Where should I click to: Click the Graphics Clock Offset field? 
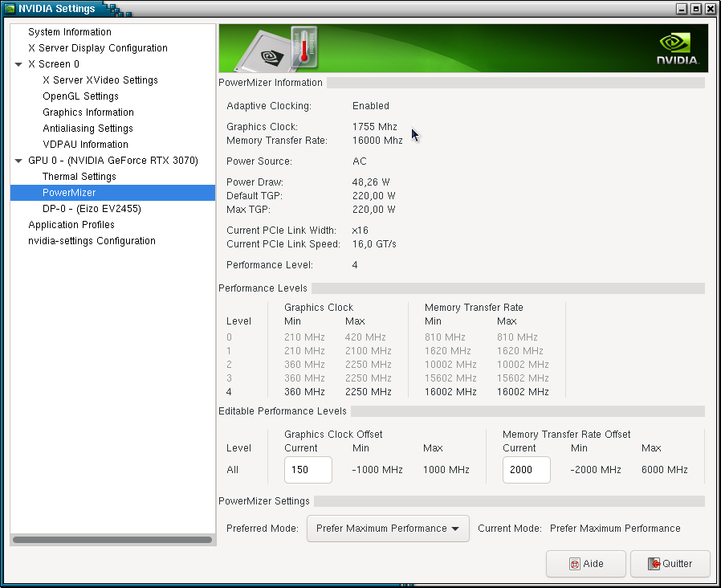point(308,470)
